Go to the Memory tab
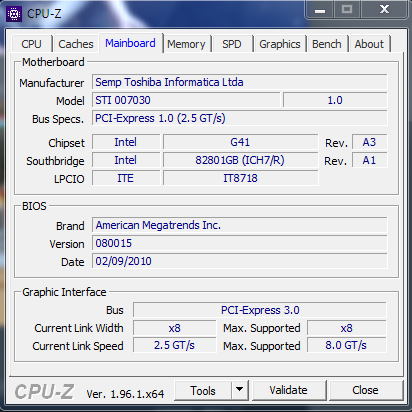This screenshot has width=412, height=412. tap(187, 44)
